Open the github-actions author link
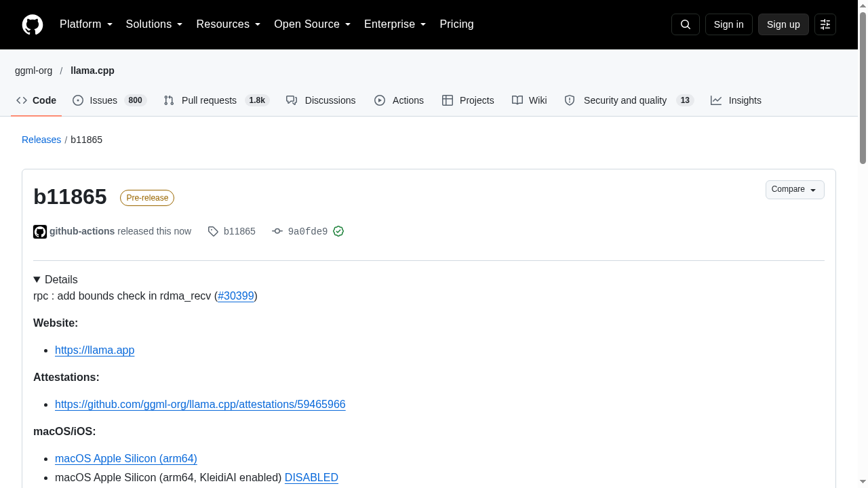 tap(82, 231)
